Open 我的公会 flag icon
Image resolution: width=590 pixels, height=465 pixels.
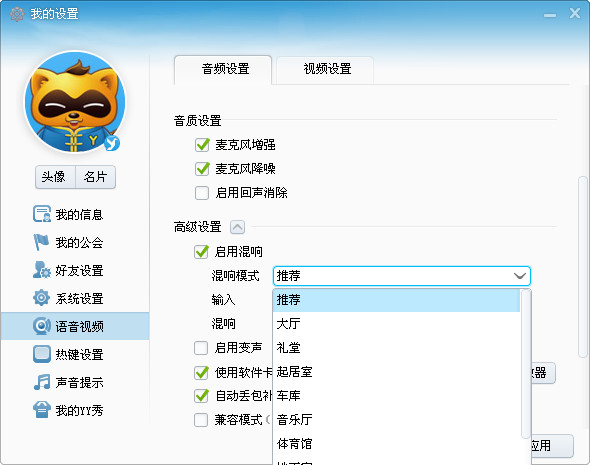pos(41,242)
